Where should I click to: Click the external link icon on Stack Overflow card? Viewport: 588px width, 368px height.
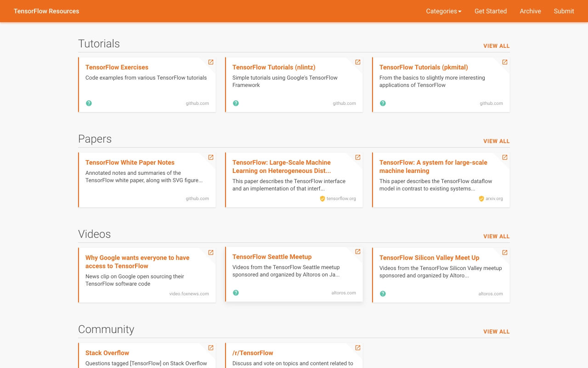pos(211,347)
